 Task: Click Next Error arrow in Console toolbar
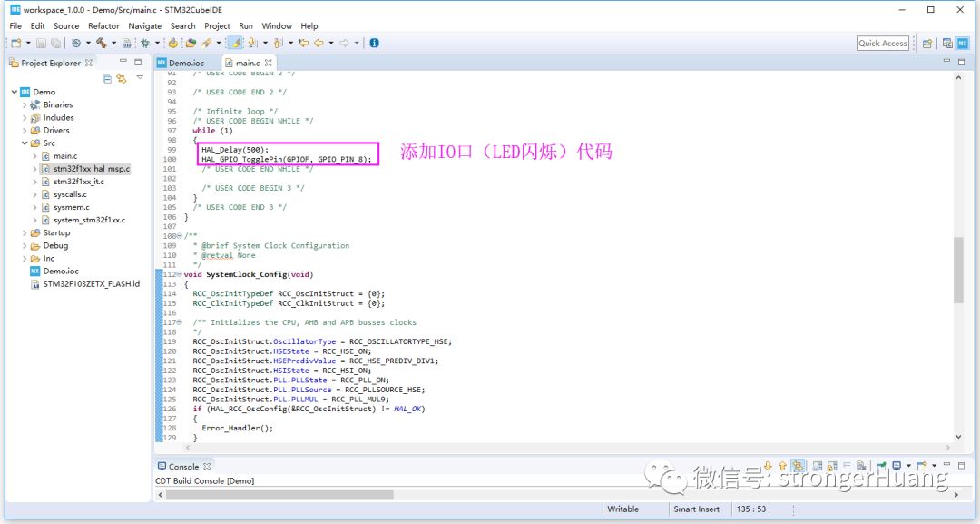coord(768,466)
